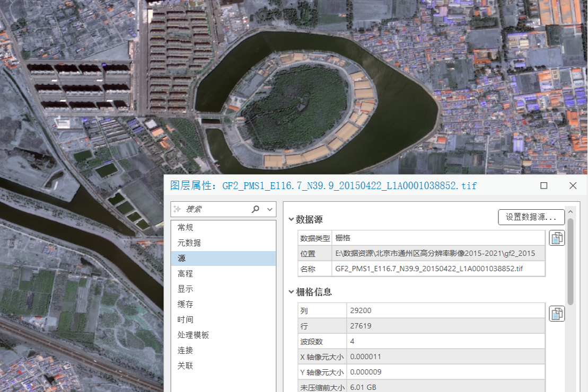
Task: Collapse the 栅格信息 section
Action: 291,292
